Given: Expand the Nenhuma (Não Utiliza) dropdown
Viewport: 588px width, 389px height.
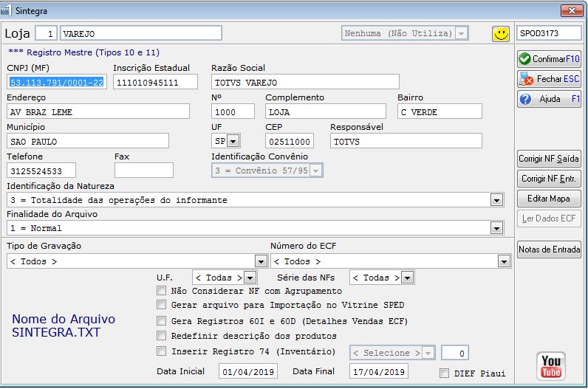Looking at the screenshot, I should pos(462,33).
